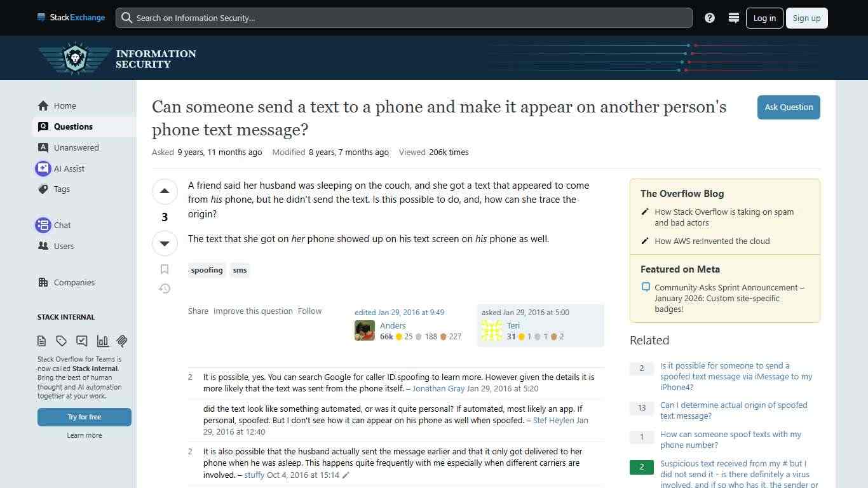Open Chat from the left sidebar
The width and height of the screenshot is (868, 488).
[x=62, y=225]
